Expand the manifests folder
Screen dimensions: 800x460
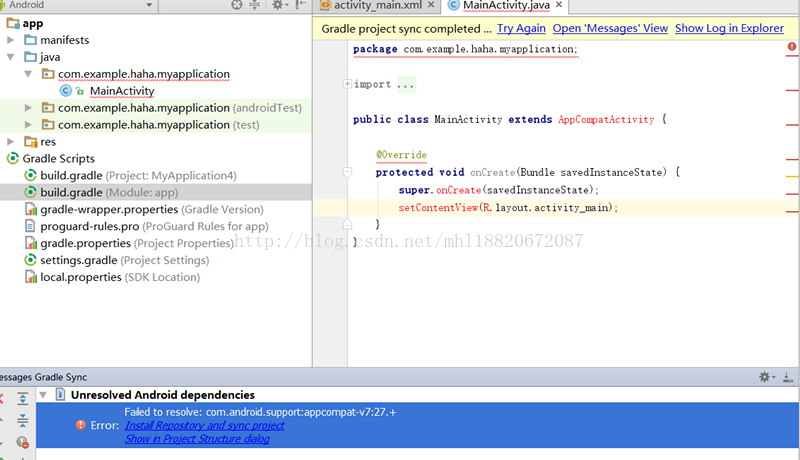11,40
